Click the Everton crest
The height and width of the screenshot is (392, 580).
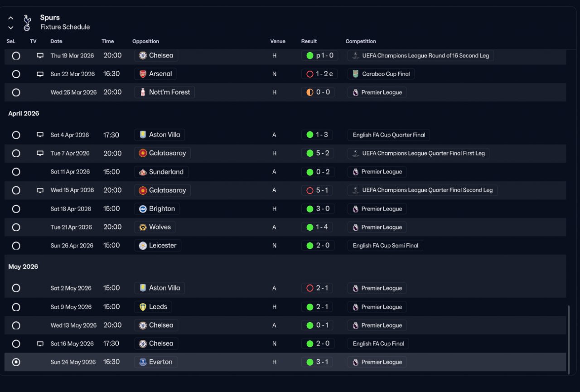(x=143, y=362)
